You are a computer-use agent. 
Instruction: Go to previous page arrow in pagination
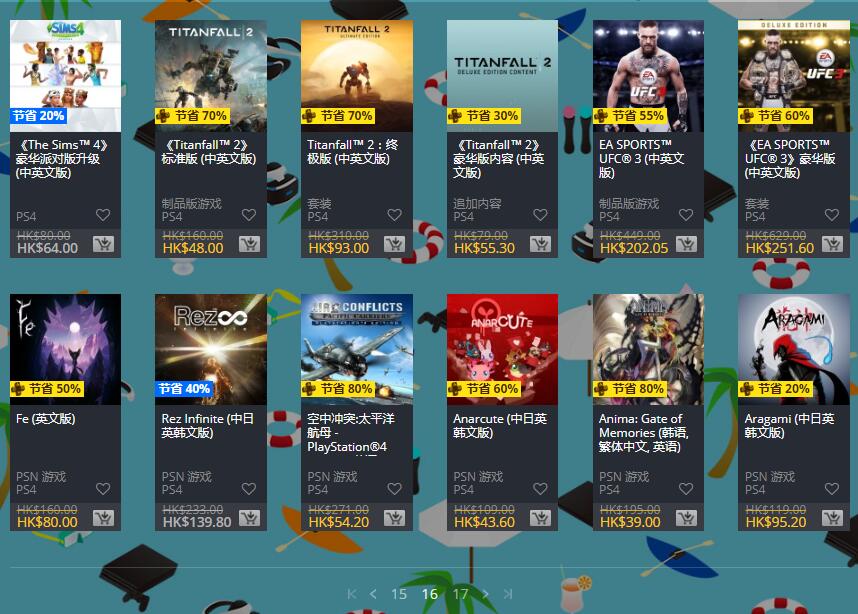click(x=373, y=594)
